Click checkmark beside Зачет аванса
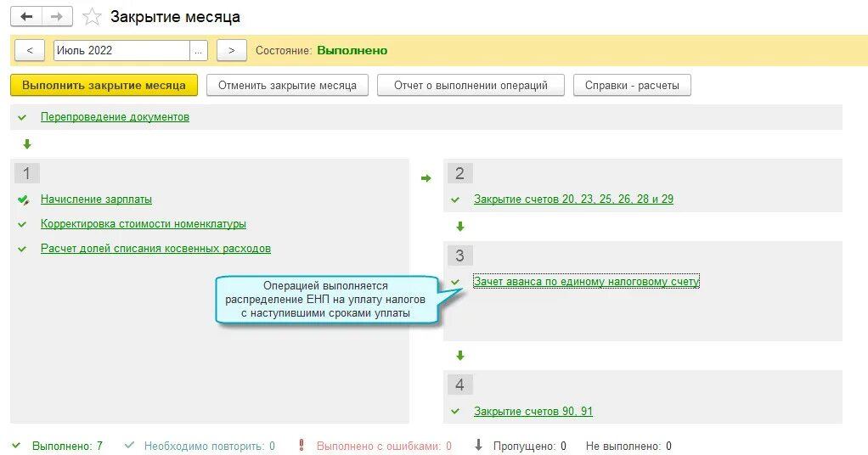The height and width of the screenshot is (455, 868). pos(455,282)
